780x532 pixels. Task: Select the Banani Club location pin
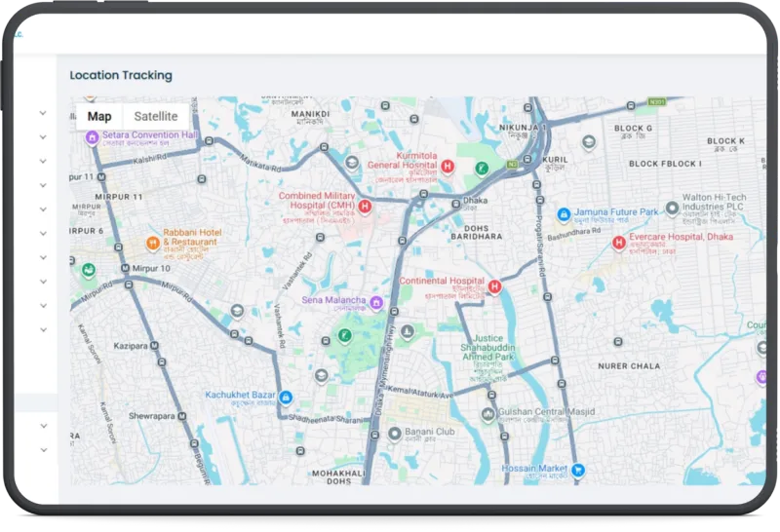pyautogui.click(x=395, y=434)
